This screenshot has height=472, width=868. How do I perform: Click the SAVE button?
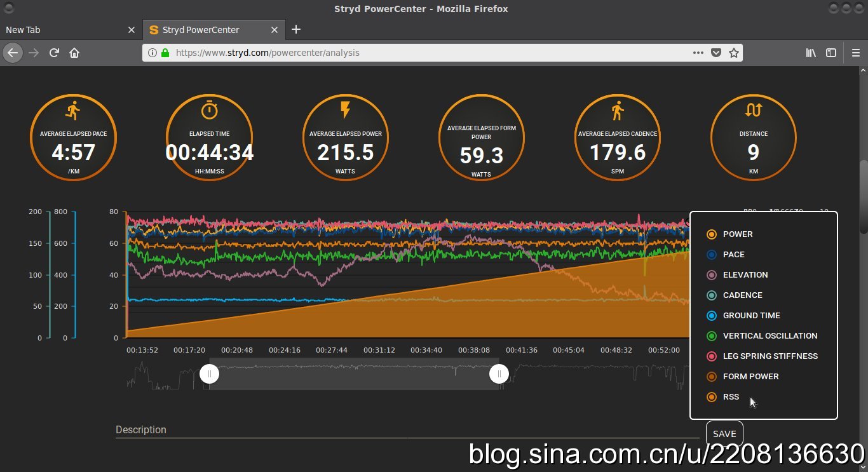tap(724, 434)
